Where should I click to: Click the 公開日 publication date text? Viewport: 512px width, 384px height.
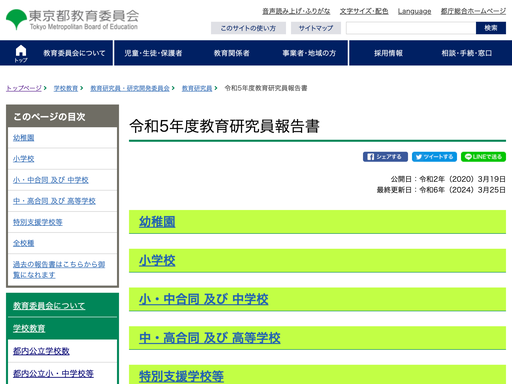click(448, 179)
